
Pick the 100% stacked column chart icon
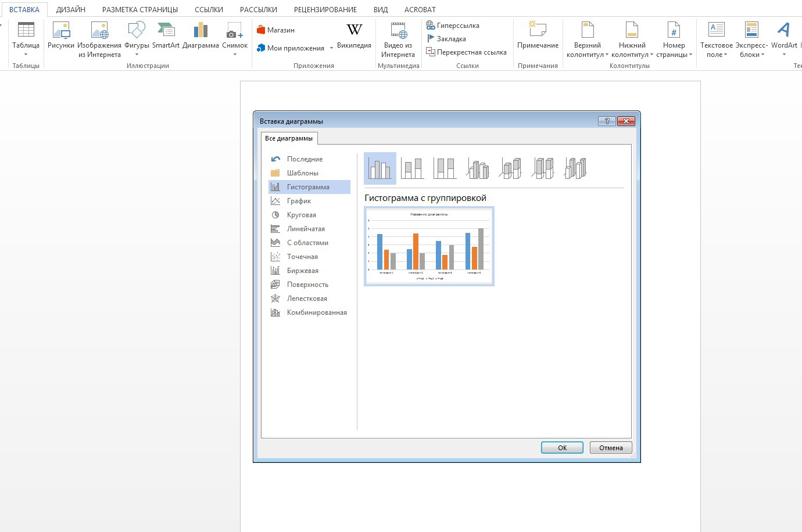(445, 168)
